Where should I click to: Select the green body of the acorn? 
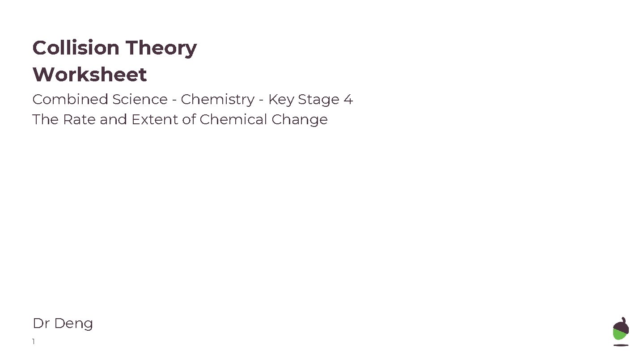coord(620,334)
